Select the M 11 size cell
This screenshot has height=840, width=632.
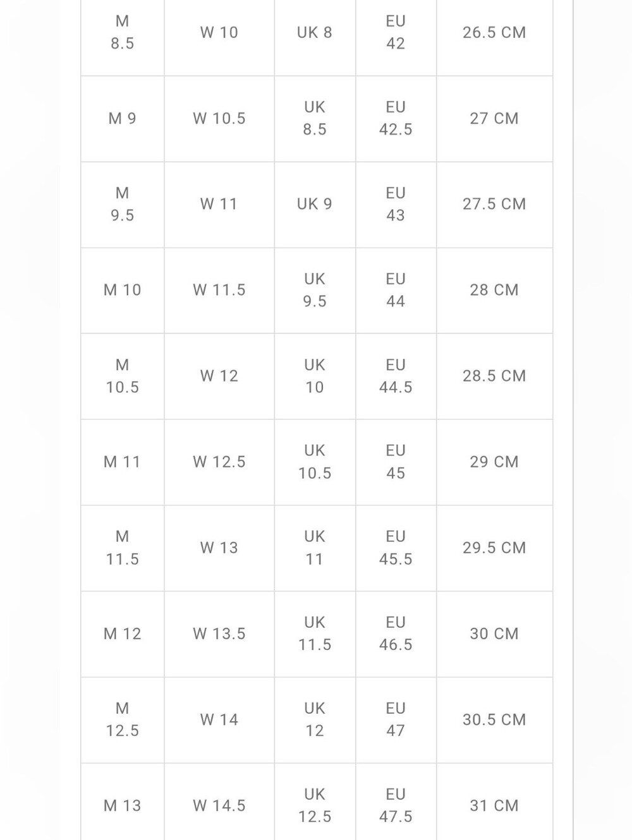pyautogui.click(x=122, y=462)
